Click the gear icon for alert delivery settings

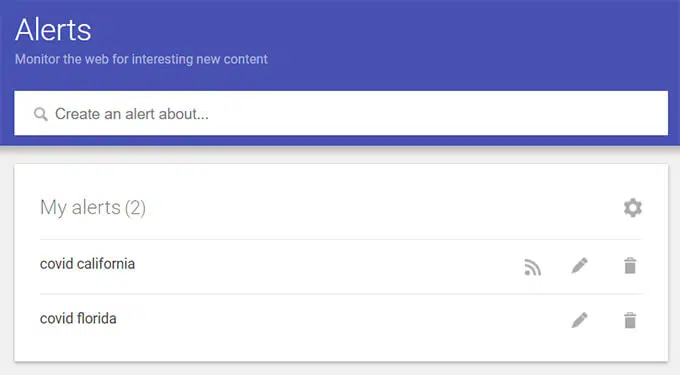[x=633, y=208]
